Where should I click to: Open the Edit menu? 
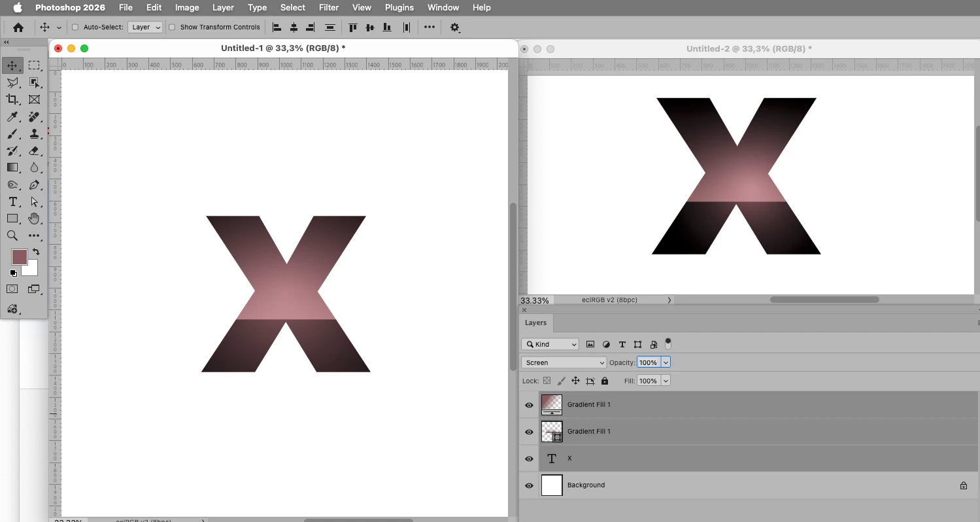tap(154, 7)
